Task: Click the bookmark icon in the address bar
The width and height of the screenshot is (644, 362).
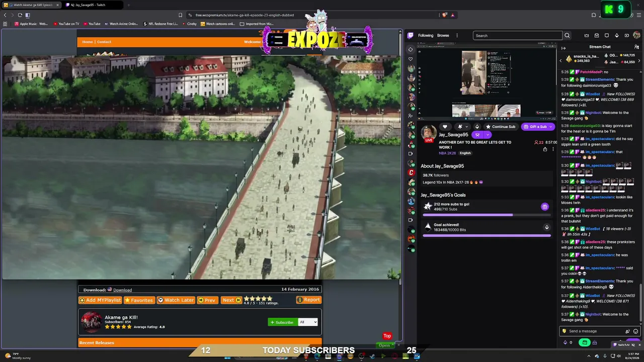Action: click(x=180, y=15)
